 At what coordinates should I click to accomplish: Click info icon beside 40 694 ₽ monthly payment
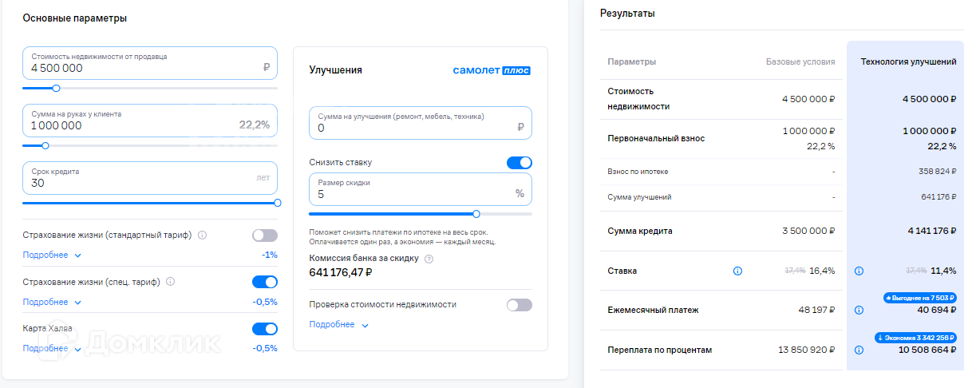click(859, 310)
